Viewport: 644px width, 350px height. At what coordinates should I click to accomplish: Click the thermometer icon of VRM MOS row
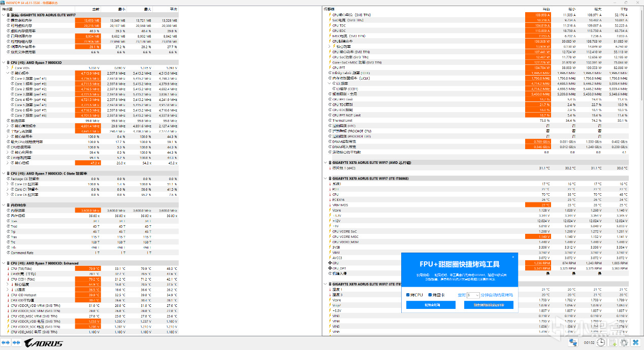(x=330, y=204)
